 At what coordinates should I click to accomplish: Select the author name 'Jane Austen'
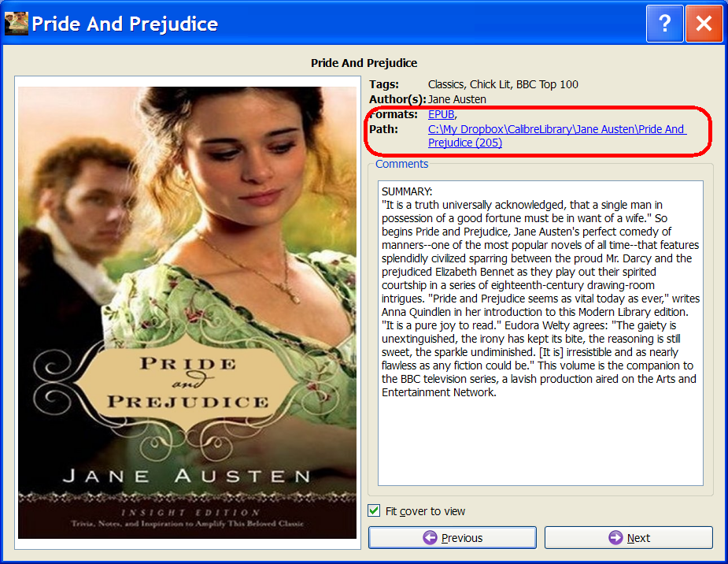click(x=456, y=99)
